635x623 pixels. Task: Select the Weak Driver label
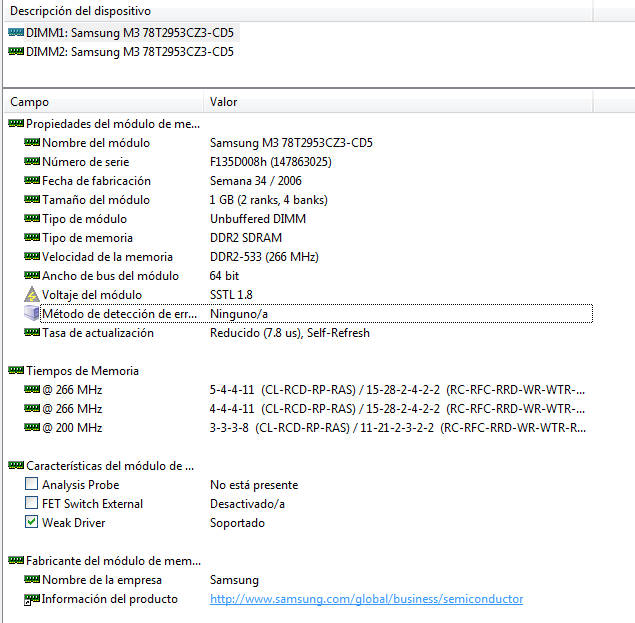pyautogui.click(x=73, y=523)
